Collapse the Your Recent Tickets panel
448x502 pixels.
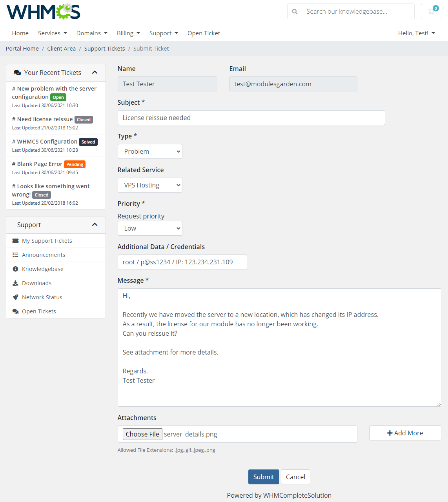coord(95,72)
